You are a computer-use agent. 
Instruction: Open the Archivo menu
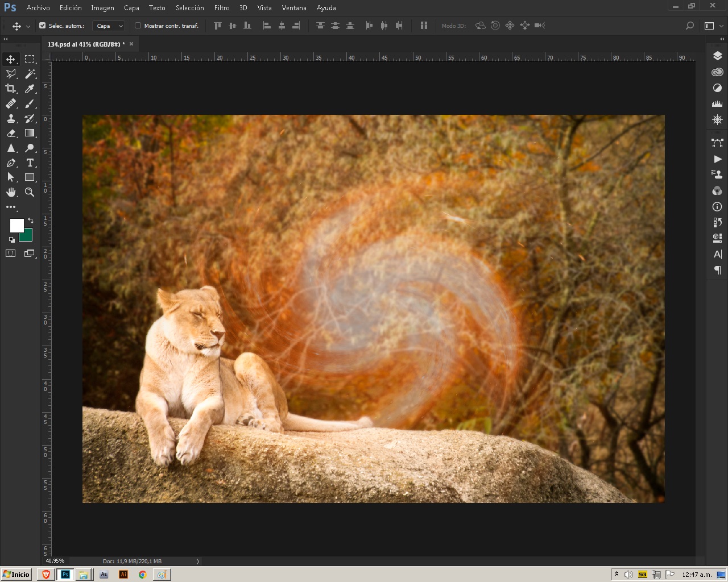38,8
